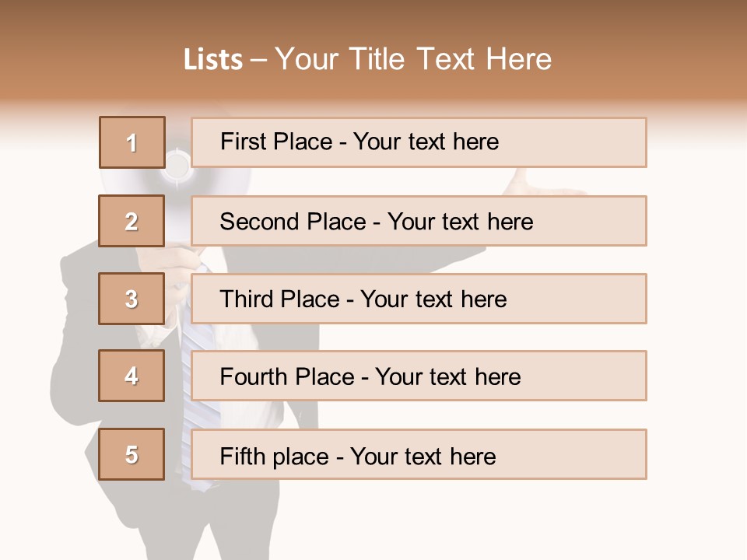Viewport: 747px width, 560px height.
Task: Click the number 2 box
Action: 132,221
